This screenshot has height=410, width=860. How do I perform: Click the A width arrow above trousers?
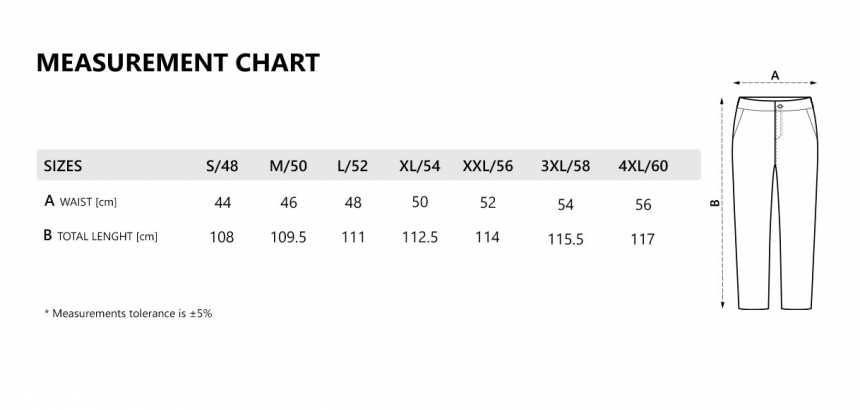click(775, 83)
